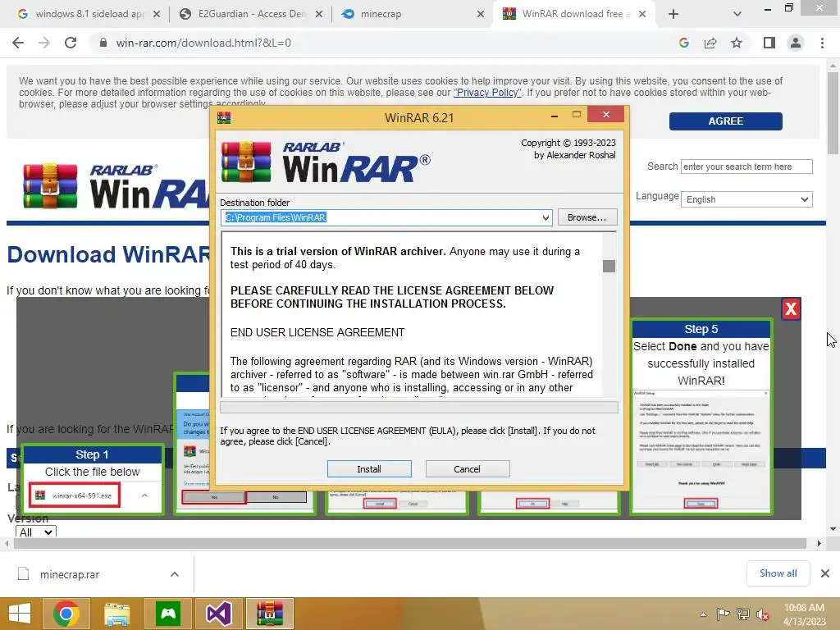Show hidden system tray icons
Screen dimensions: 840x630
pyautogui.click(x=703, y=614)
